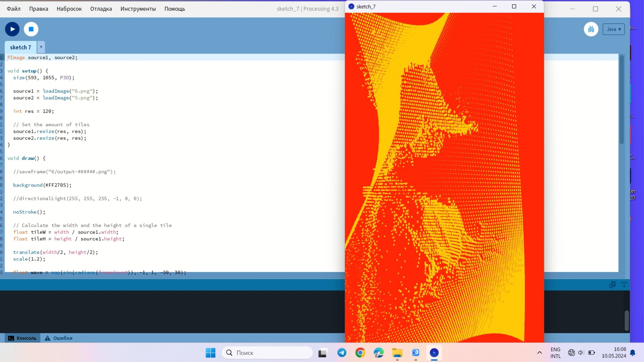
Task: Open the Инструменты menu
Action: tap(138, 9)
